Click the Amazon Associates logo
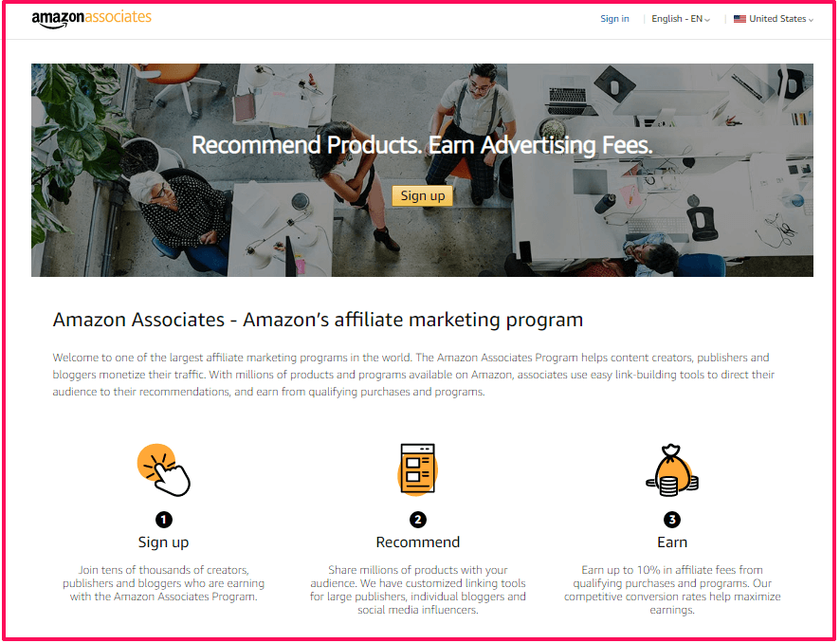840x643 pixels. coord(92,18)
